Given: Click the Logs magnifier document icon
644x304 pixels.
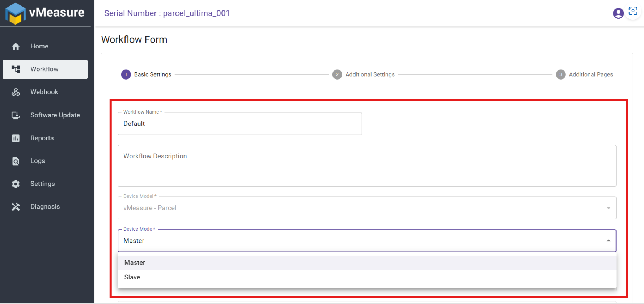Looking at the screenshot, I should 16,161.
